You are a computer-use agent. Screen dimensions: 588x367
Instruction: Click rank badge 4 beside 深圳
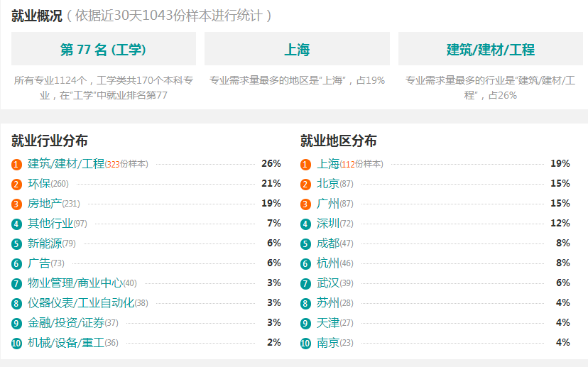305,224
